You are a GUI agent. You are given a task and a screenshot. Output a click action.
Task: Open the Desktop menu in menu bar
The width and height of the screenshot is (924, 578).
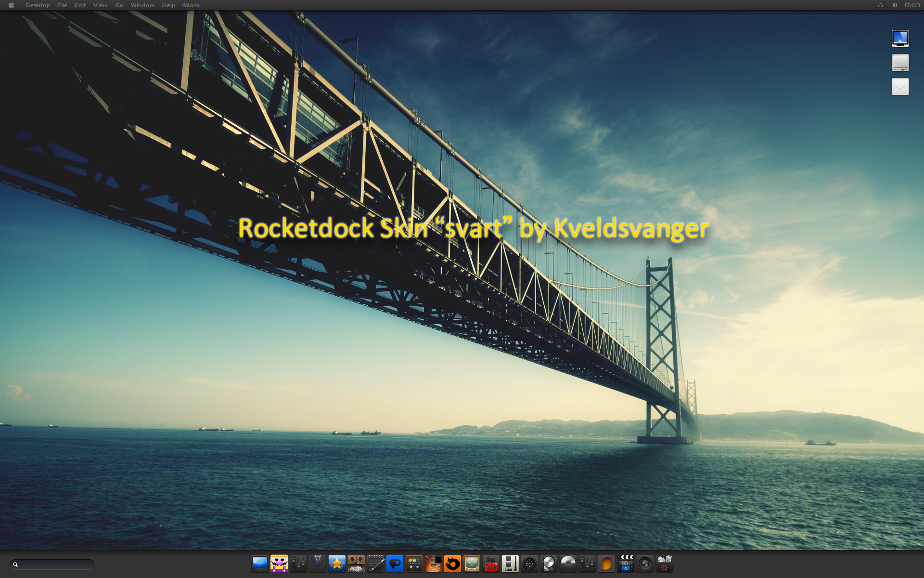coord(37,5)
